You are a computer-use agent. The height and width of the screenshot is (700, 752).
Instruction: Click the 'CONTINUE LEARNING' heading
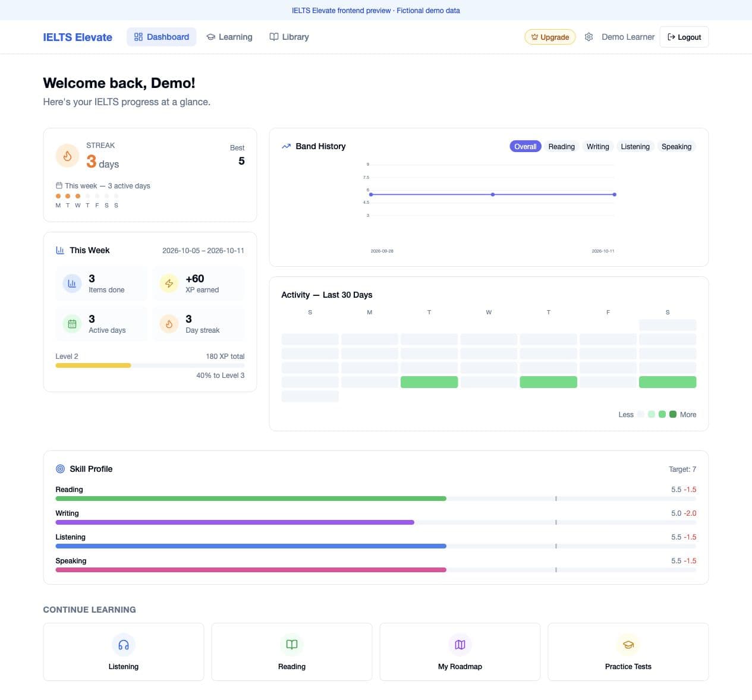pos(90,610)
